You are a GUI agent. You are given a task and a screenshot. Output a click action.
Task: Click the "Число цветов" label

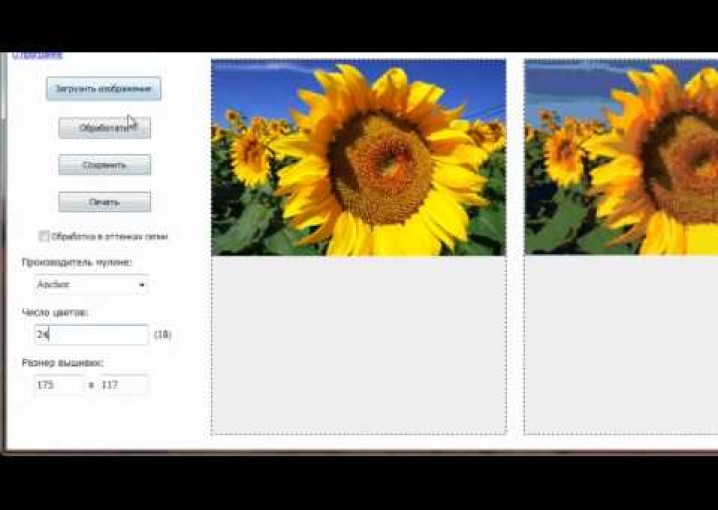54,312
